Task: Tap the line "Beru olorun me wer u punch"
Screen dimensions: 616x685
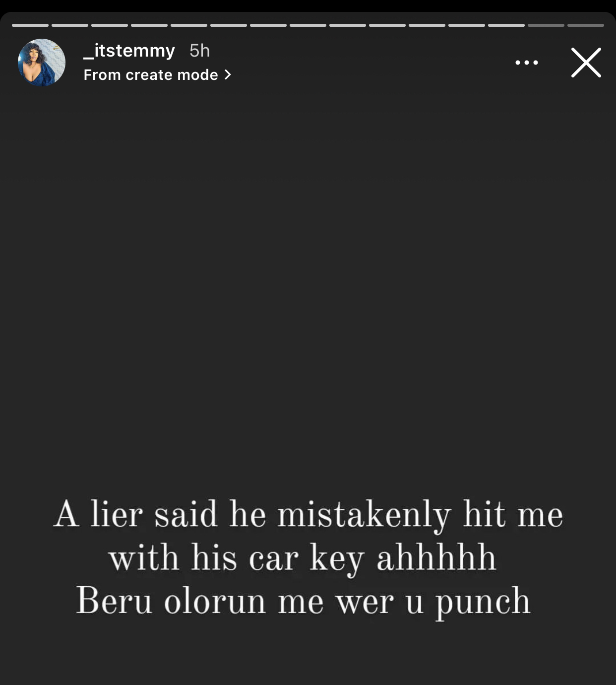Action: [303, 602]
